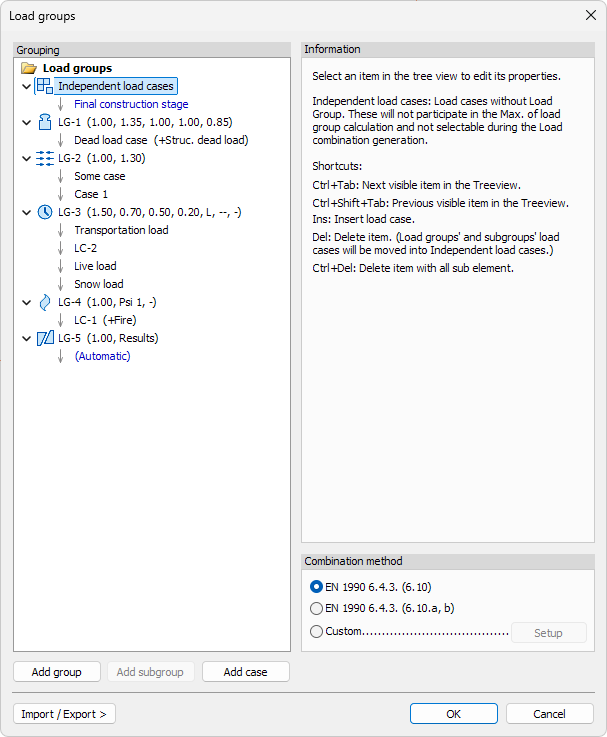Select the Snow load case

pyautogui.click(x=98, y=284)
